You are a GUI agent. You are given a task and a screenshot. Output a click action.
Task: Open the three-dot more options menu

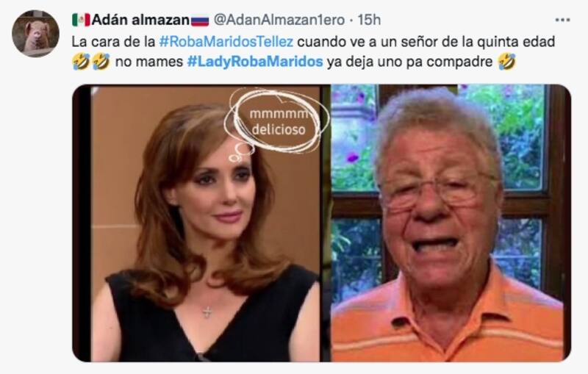(562, 20)
